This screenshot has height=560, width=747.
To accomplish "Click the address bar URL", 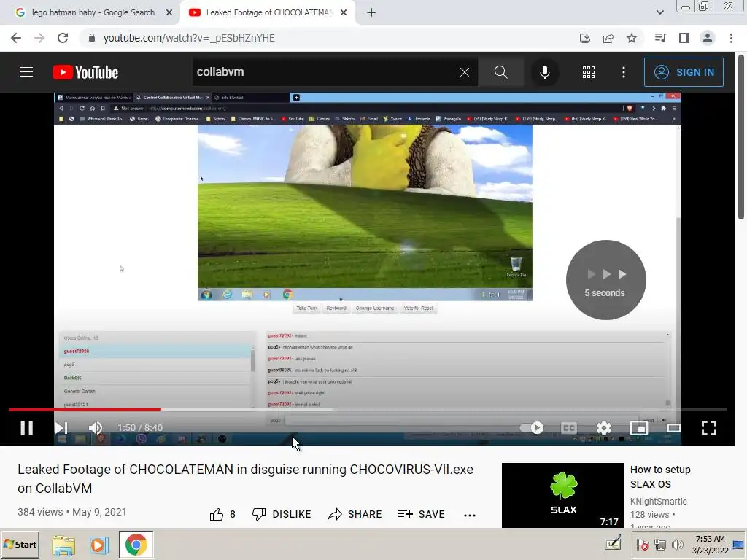I will coord(189,38).
